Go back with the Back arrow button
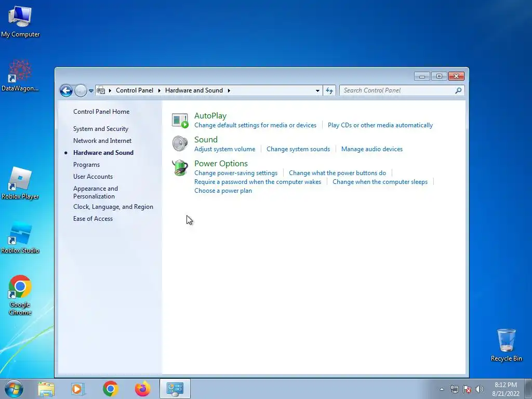The image size is (532, 399). [x=66, y=90]
